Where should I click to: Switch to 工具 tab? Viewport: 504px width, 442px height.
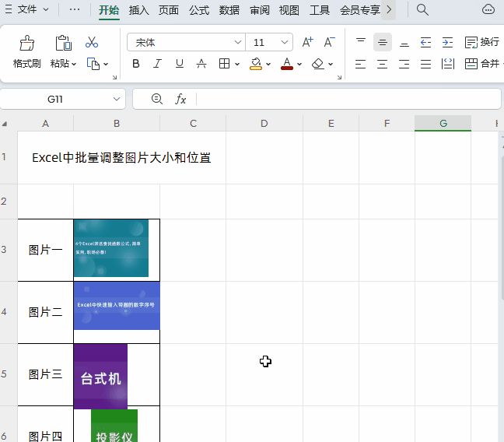point(320,10)
